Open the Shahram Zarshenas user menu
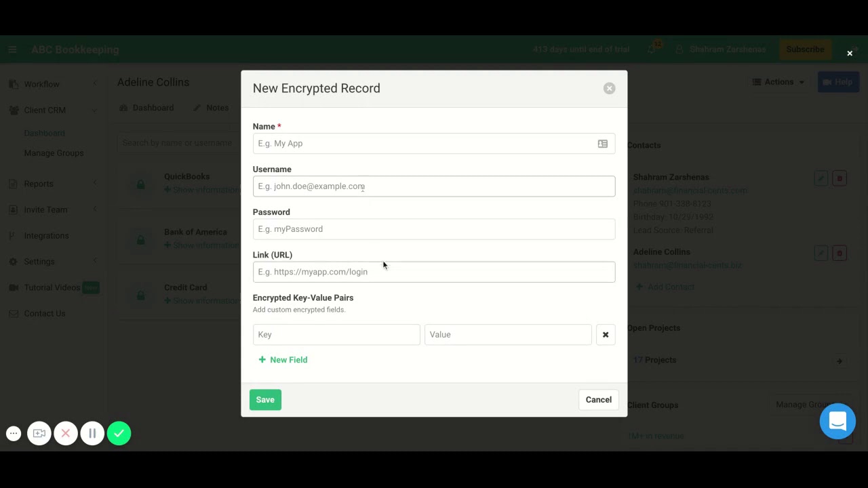This screenshot has width=868, height=488. click(x=721, y=49)
